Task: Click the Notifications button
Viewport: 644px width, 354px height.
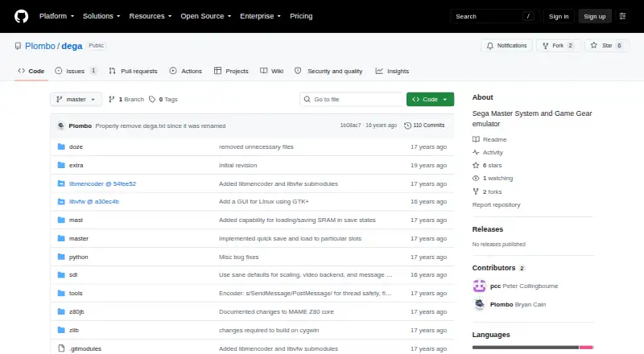Action: pyautogui.click(x=507, y=46)
